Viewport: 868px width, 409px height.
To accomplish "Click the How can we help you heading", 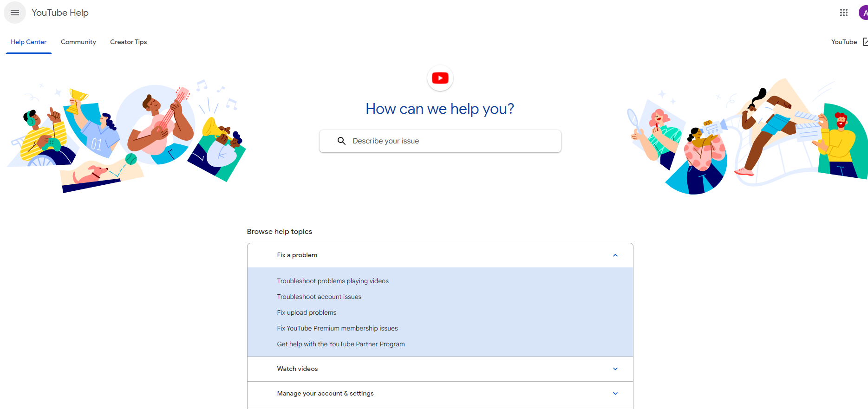I will [440, 109].
